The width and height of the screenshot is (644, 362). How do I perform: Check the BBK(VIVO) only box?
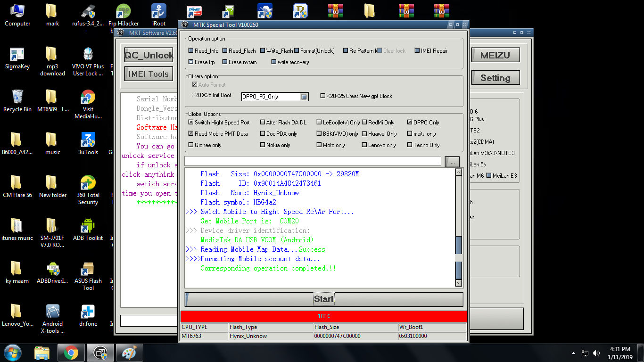(x=319, y=134)
